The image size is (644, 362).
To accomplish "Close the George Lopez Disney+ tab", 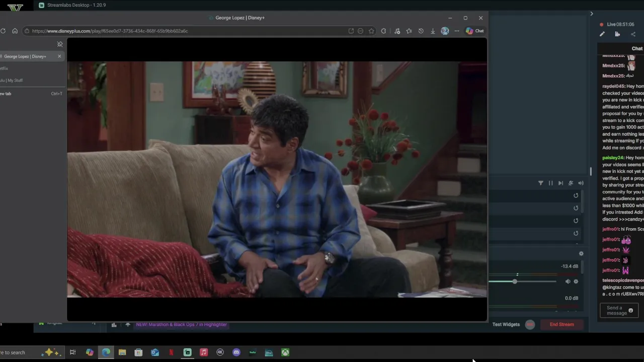I will pyautogui.click(x=59, y=56).
